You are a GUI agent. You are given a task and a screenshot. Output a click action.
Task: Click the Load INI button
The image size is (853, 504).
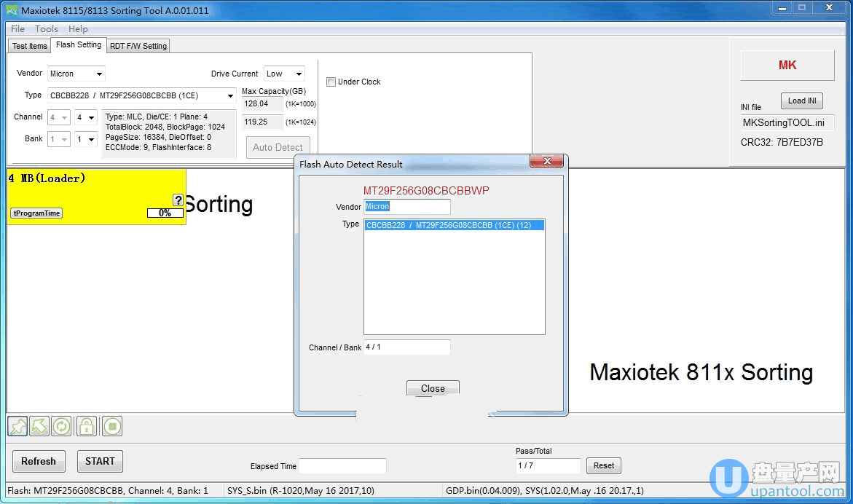(x=801, y=101)
